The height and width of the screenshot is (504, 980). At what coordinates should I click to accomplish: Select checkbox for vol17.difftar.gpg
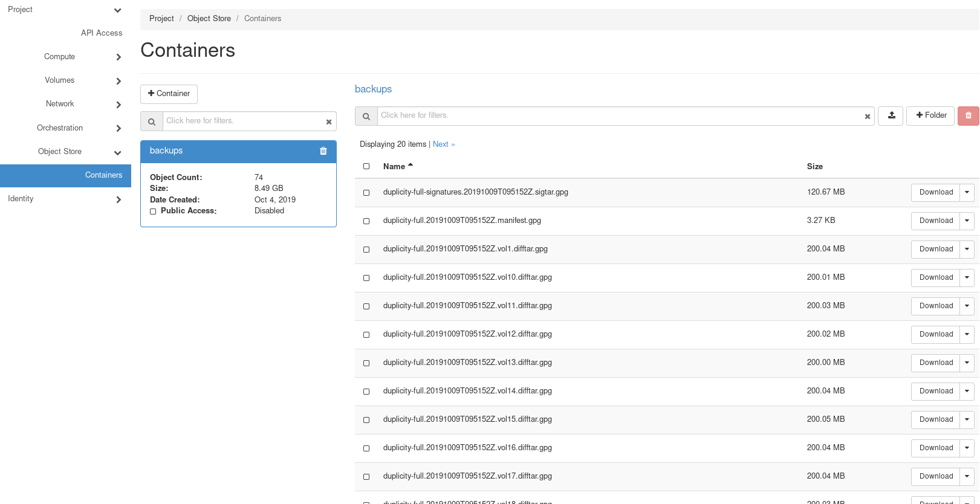(366, 477)
